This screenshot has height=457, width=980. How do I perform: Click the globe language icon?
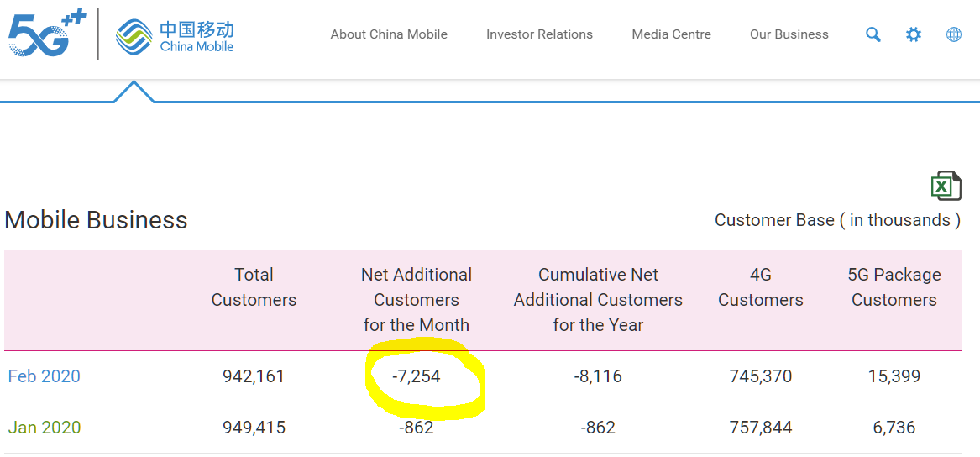[x=954, y=34]
